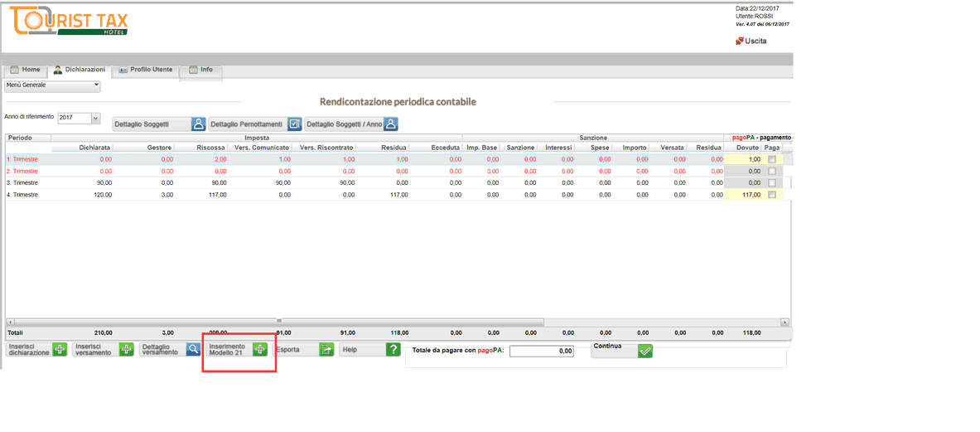Click the Dettaglio Soggetti / Anno button
Image resolution: width=980 pixels, height=432 pixels.
pyautogui.click(x=351, y=124)
